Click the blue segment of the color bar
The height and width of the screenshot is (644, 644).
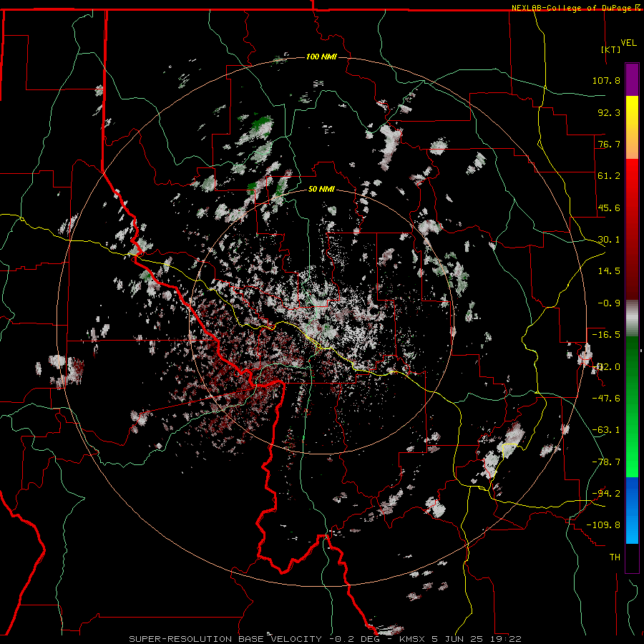tap(632, 510)
